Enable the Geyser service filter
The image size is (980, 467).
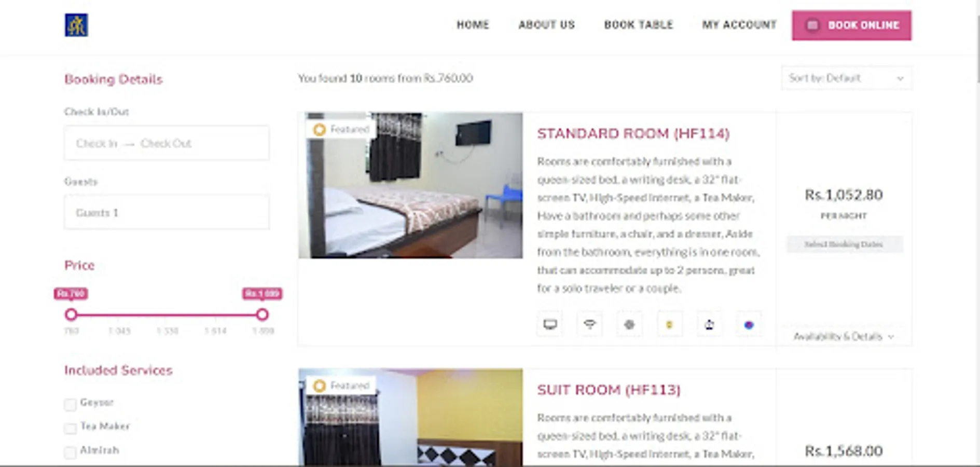tap(70, 404)
